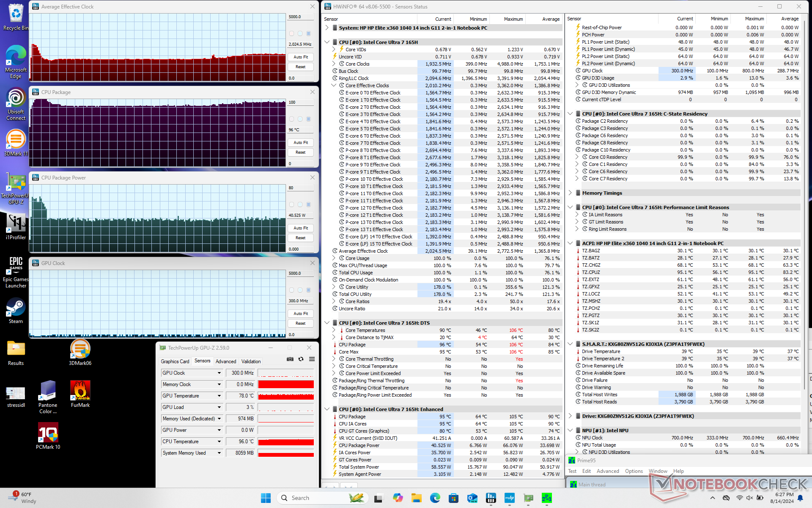This screenshot has width=812, height=508.
Task: Click pink color circle in Average Effective Clock graph
Action: coord(291,33)
